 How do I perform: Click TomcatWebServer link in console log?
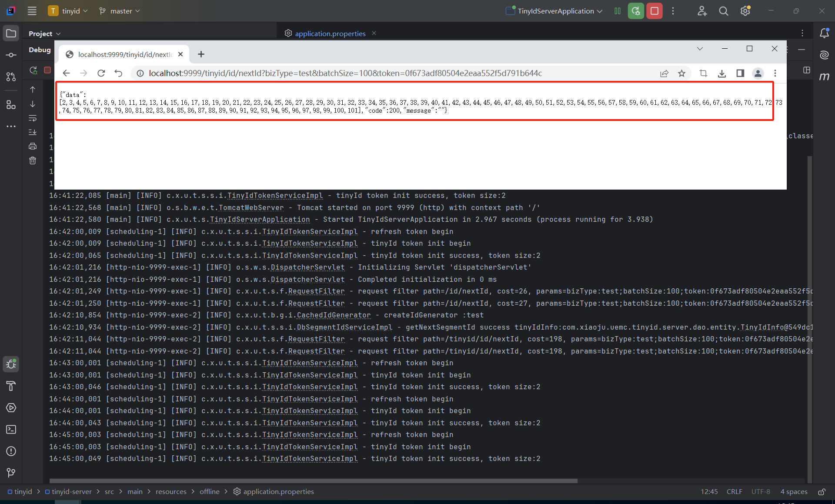(x=251, y=208)
